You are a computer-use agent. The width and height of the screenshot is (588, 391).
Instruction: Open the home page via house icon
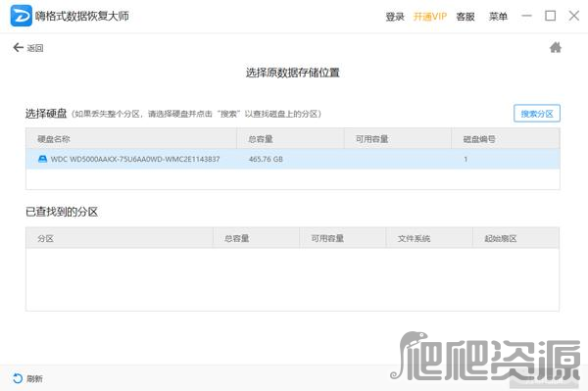pyautogui.click(x=556, y=47)
